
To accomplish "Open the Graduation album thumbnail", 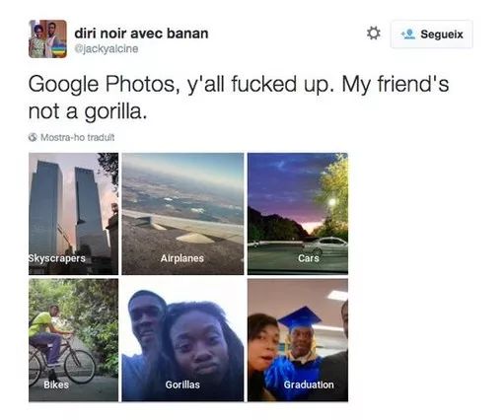I will (x=298, y=340).
